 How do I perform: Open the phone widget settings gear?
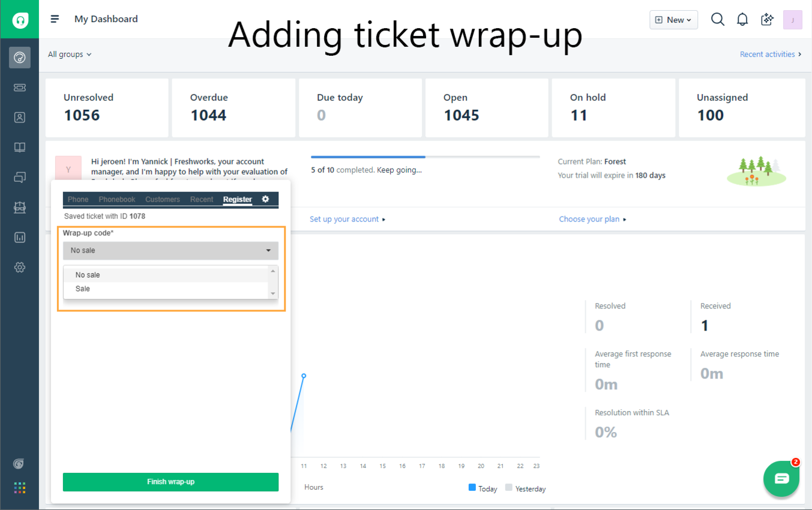pyautogui.click(x=266, y=199)
